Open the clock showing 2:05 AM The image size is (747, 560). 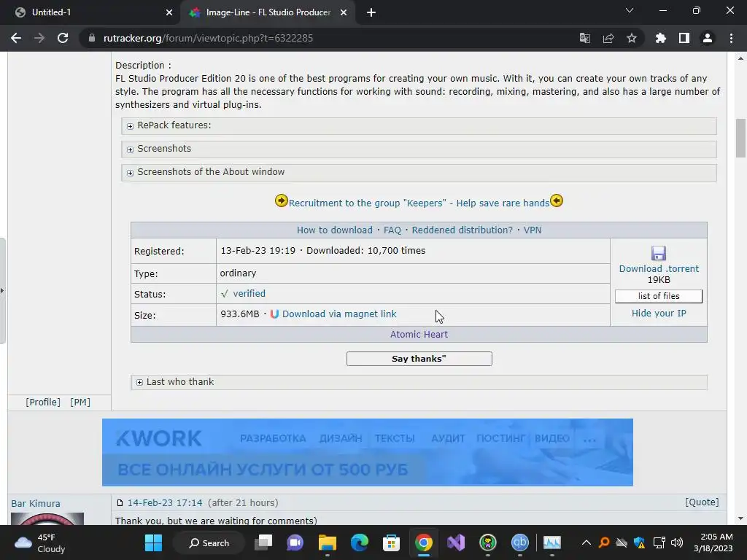point(713,542)
